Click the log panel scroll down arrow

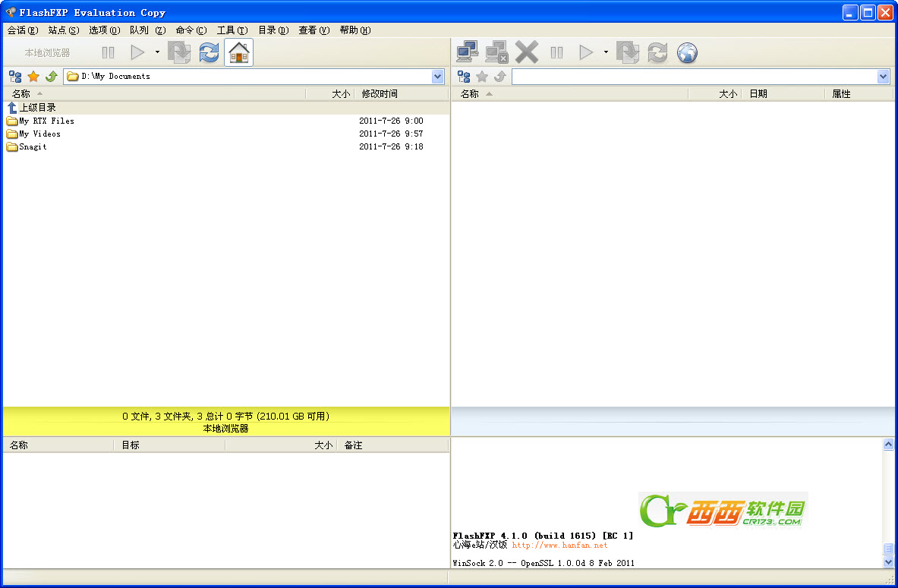889,562
